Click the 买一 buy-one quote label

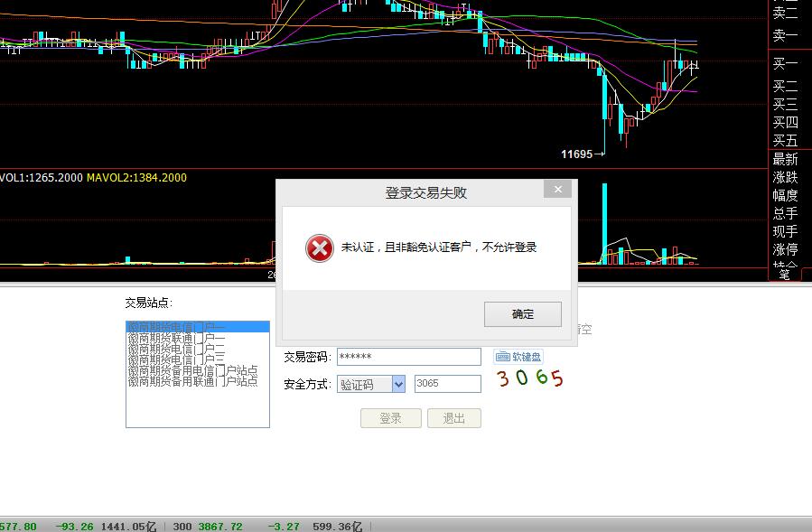click(x=784, y=63)
